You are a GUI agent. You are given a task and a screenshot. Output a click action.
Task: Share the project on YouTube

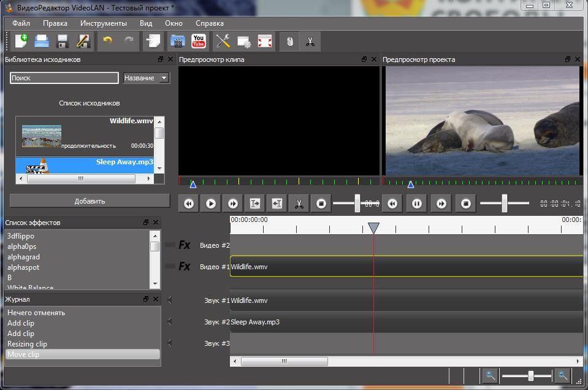coord(199,41)
